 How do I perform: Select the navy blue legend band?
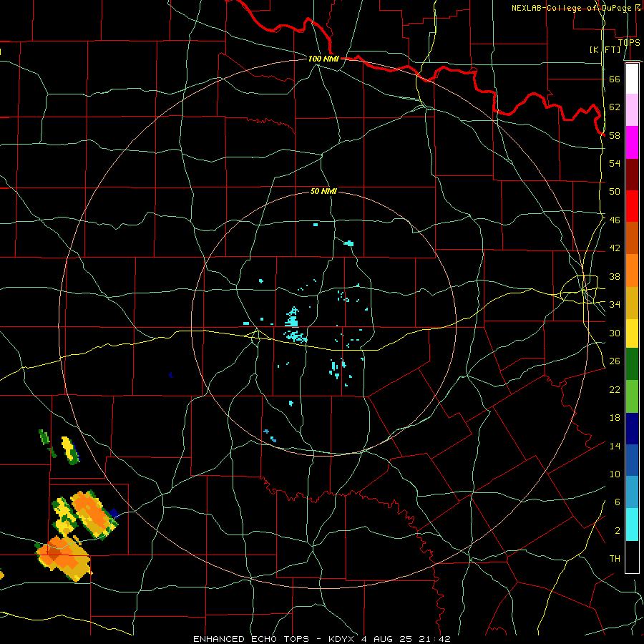(632, 429)
